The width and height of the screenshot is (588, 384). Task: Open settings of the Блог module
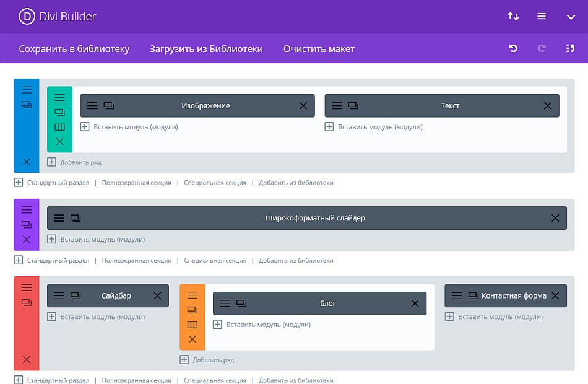[x=224, y=303]
